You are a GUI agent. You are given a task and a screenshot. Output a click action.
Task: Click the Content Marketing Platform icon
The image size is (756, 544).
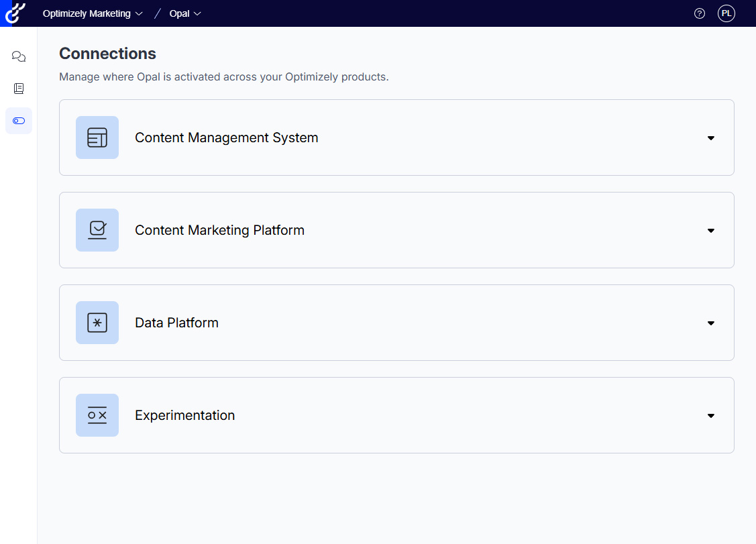97,230
